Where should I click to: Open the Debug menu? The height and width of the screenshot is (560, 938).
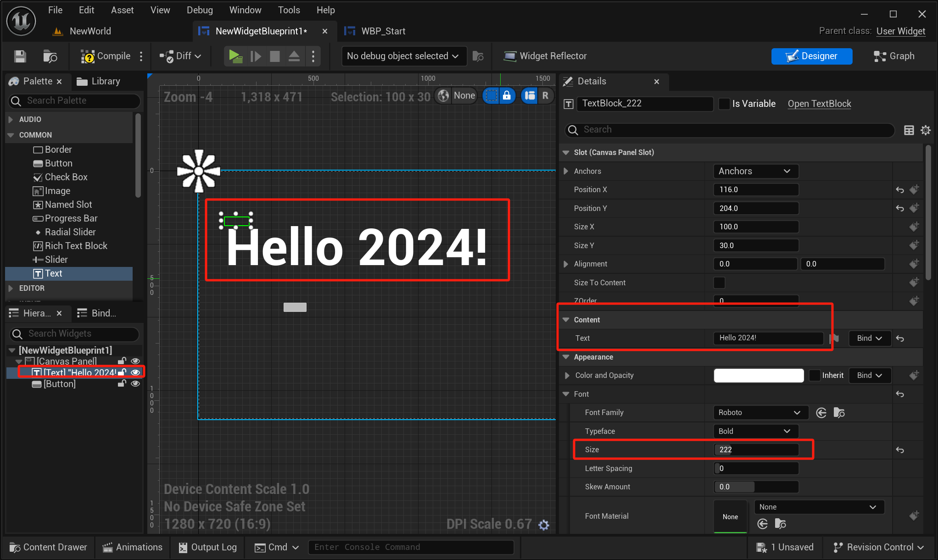coord(200,10)
